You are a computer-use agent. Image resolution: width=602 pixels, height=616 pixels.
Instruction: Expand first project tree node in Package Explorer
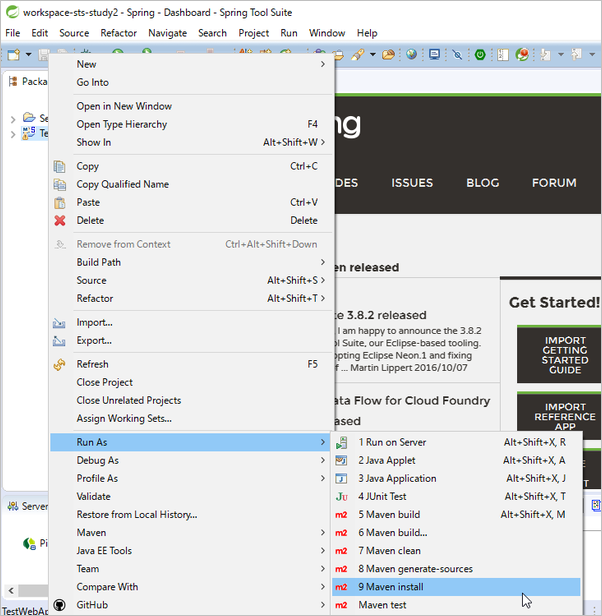pyautogui.click(x=13, y=119)
